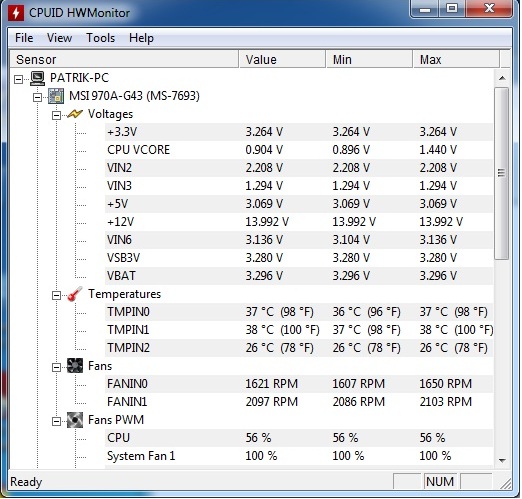
Task: Select the VSB3V voltage row
Action: (x=299, y=258)
